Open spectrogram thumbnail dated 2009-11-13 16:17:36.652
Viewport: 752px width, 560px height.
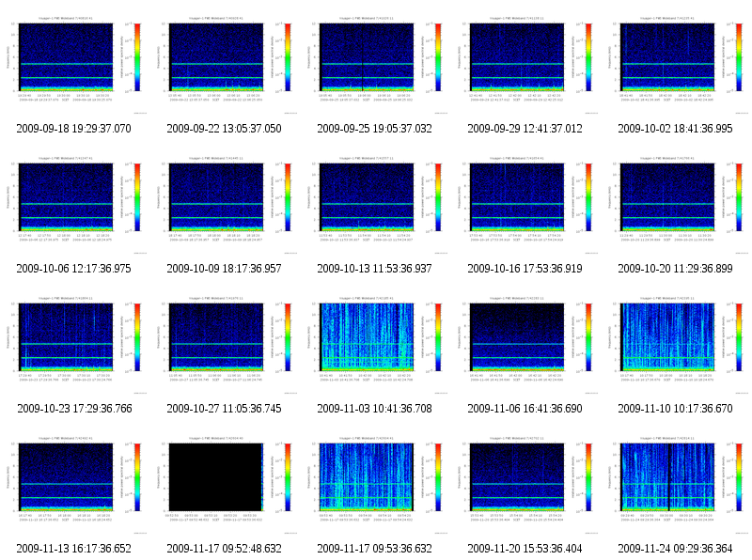click(74, 485)
